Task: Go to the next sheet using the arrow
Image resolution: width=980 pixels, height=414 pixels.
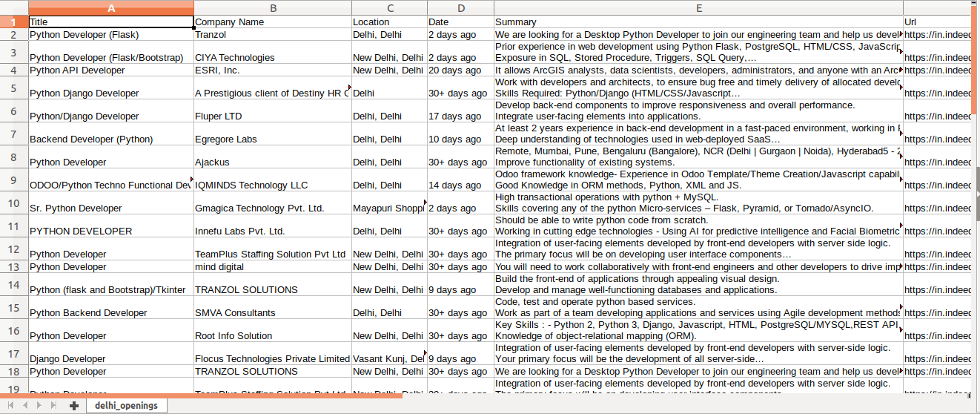Action: (x=39, y=405)
